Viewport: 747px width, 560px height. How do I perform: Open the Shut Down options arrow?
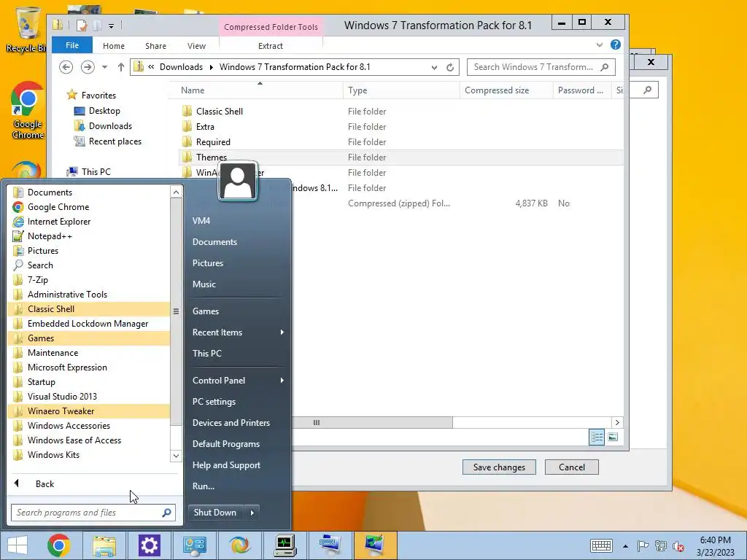(252, 513)
